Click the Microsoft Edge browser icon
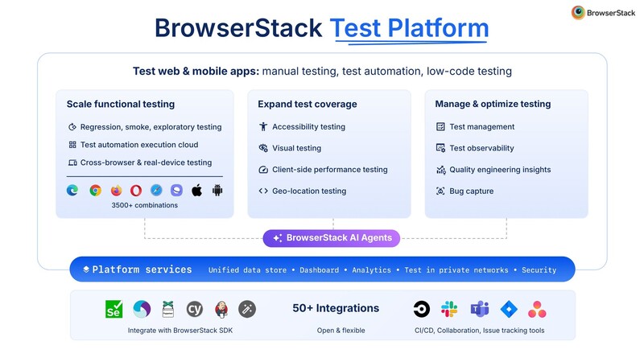The image size is (644, 362). 72,191
